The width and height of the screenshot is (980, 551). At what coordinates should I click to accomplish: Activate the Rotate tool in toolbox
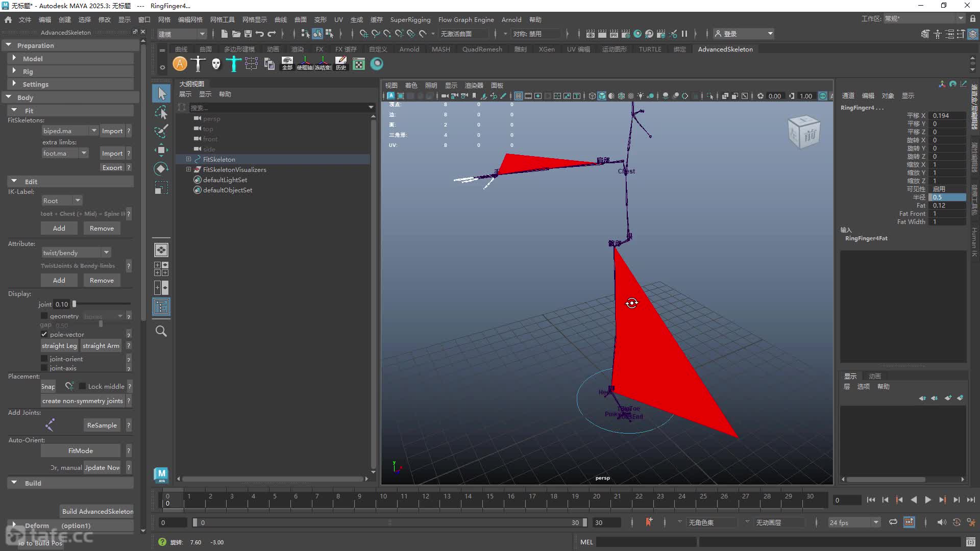click(x=161, y=169)
